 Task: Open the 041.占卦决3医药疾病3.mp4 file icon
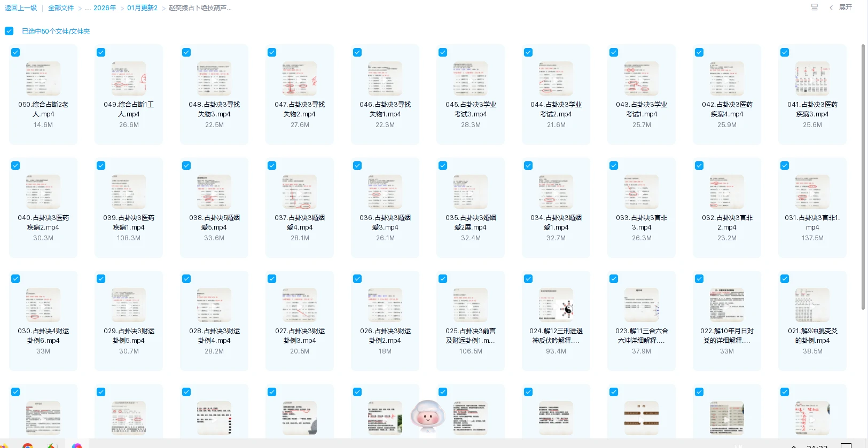tap(812, 78)
